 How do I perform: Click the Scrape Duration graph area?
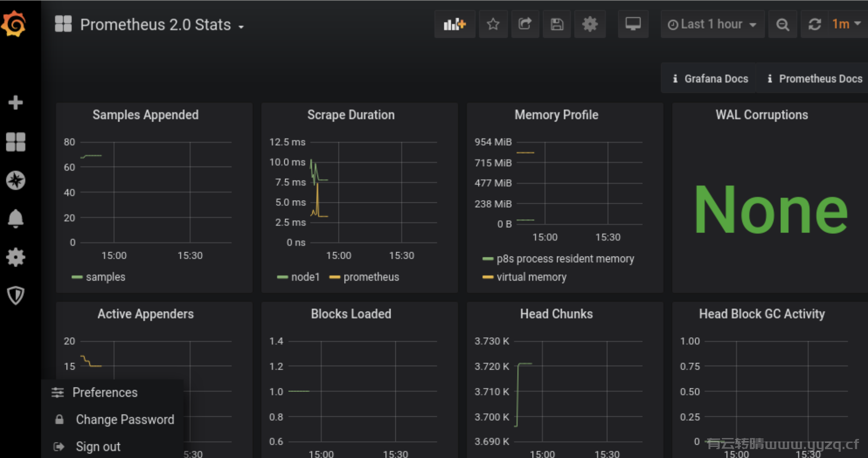tap(373, 193)
